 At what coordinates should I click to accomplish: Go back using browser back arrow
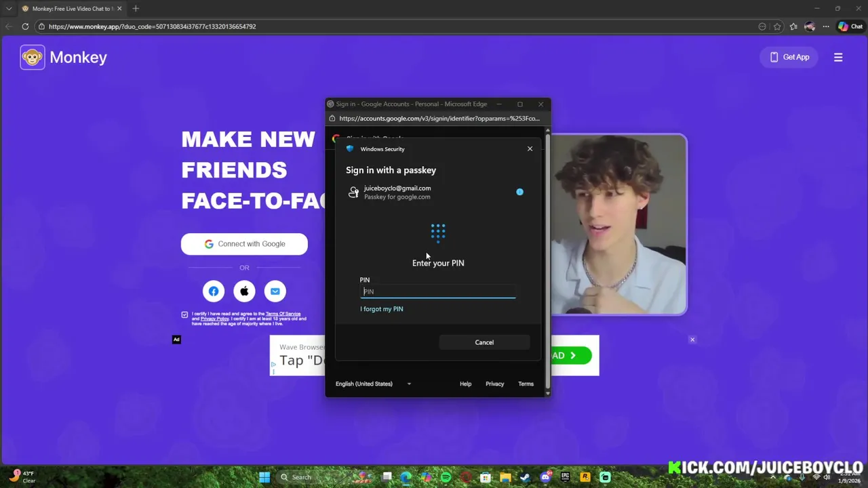pos(9,26)
